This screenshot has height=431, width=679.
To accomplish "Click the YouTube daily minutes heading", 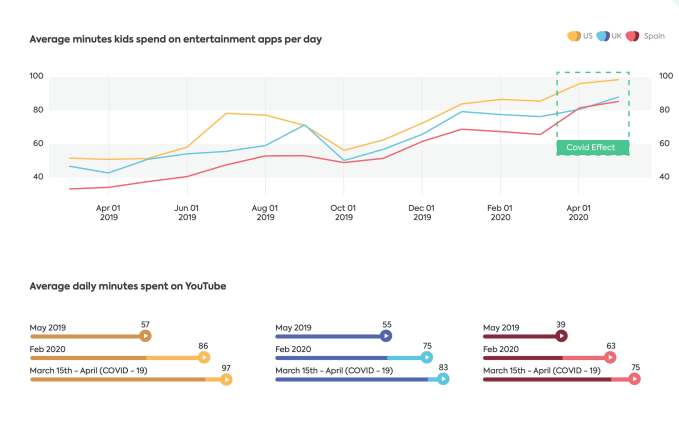I will 127,286.
